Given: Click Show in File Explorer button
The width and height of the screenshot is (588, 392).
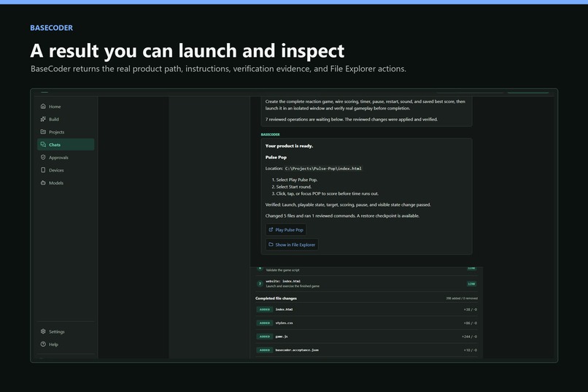Looking at the screenshot, I should (292, 245).
